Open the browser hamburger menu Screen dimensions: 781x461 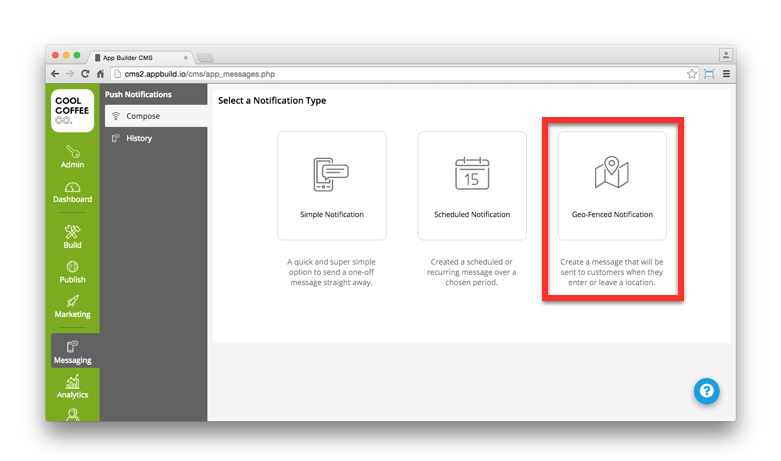[x=727, y=74]
